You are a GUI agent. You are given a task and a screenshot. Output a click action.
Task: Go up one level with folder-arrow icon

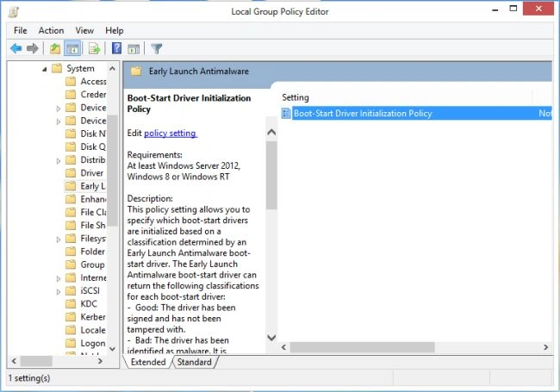[x=54, y=48]
